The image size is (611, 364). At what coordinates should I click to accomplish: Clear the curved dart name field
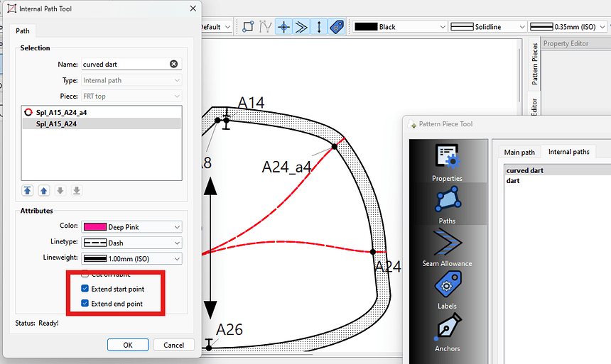173,65
